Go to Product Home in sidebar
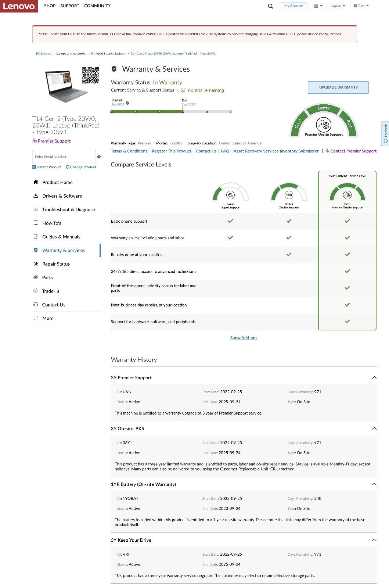Viewport: 389px width, 588px height. coord(58,182)
